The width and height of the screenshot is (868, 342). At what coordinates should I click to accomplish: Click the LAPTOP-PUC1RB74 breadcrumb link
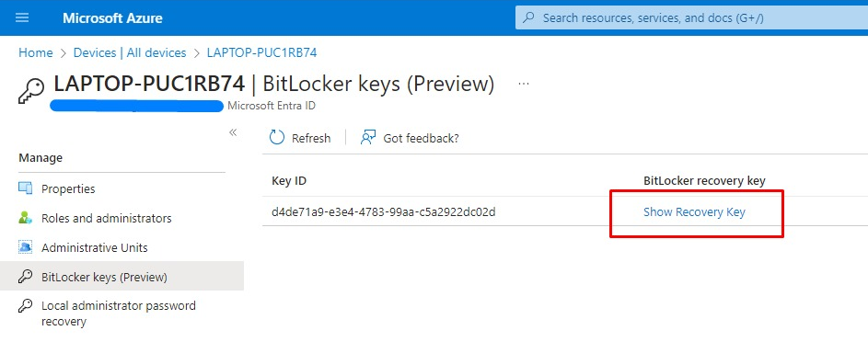click(261, 52)
